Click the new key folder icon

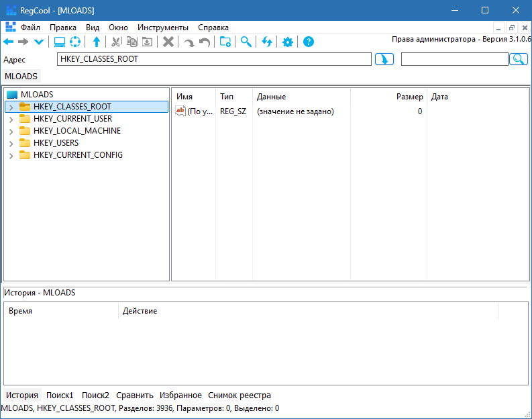225,42
